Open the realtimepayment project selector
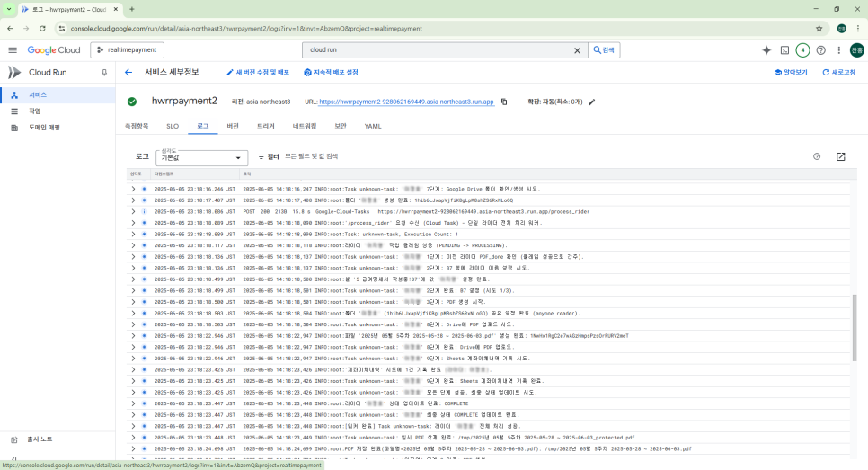This screenshot has width=868, height=470. point(128,49)
